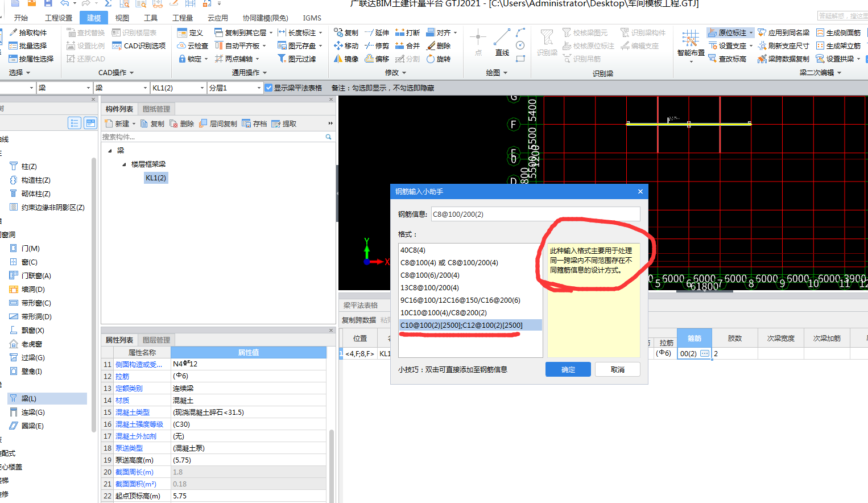This screenshot has width=868, height=503.
Task: Click 层间复制 copy between floors
Action: click(218, 123)
